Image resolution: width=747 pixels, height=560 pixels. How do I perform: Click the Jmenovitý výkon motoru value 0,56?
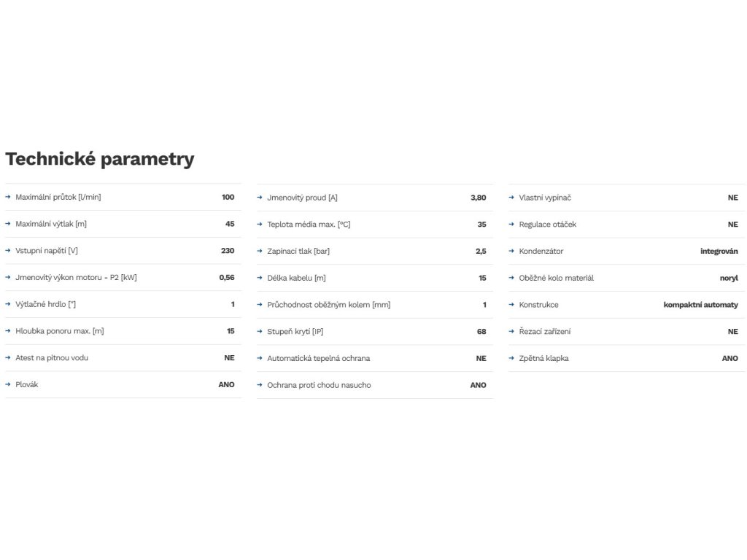(x=227, y=277)
